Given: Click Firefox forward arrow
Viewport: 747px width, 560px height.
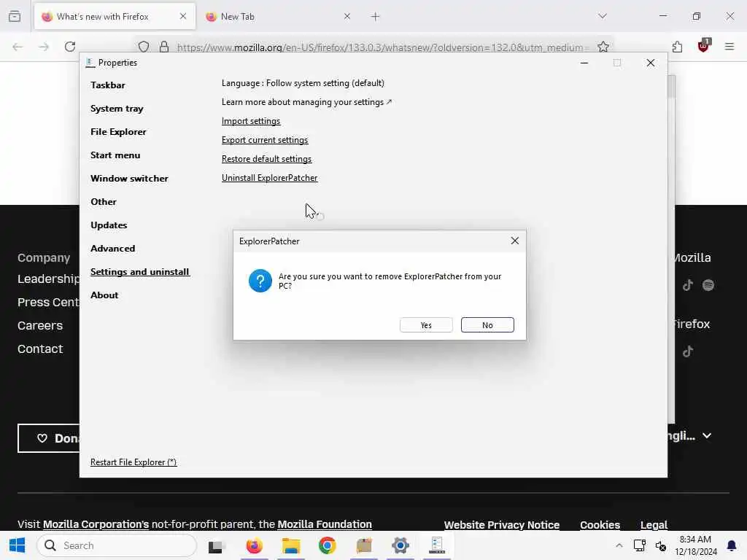Looking at the screenshot, I should [44, 47].
